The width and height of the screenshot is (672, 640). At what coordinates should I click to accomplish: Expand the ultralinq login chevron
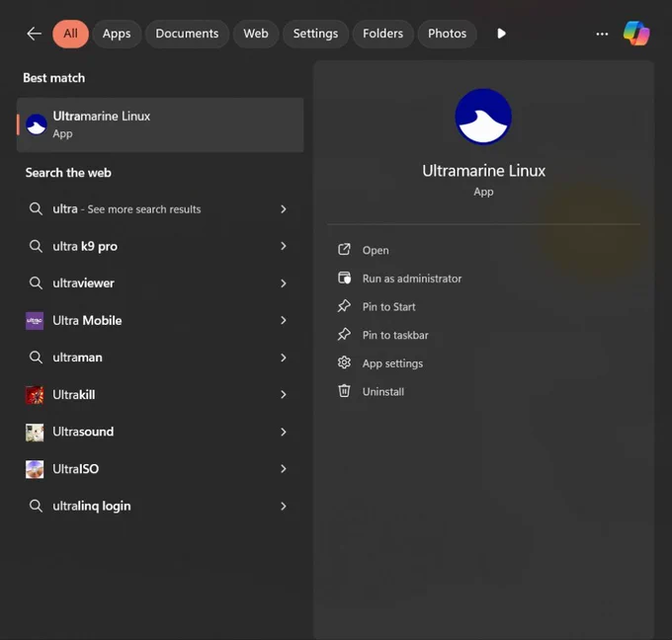[x=284, y=506]
